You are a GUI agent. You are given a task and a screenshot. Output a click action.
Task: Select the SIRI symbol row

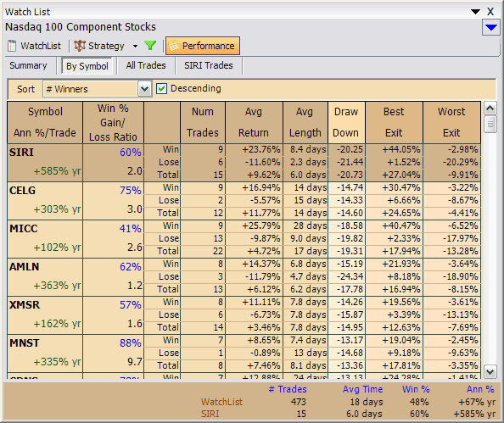pos(244,163)
